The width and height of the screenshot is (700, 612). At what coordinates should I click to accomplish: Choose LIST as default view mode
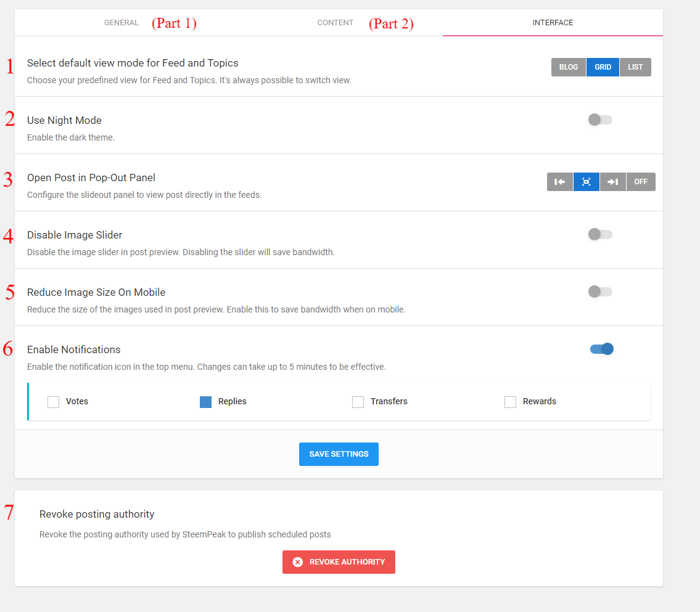click(x=635, y=67)
